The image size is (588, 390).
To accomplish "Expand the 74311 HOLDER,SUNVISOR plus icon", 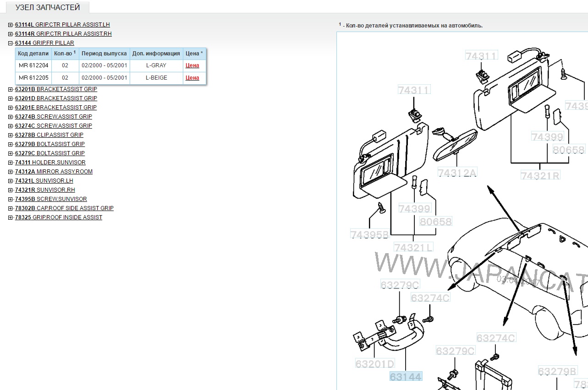I will click(x=11, y=162).
